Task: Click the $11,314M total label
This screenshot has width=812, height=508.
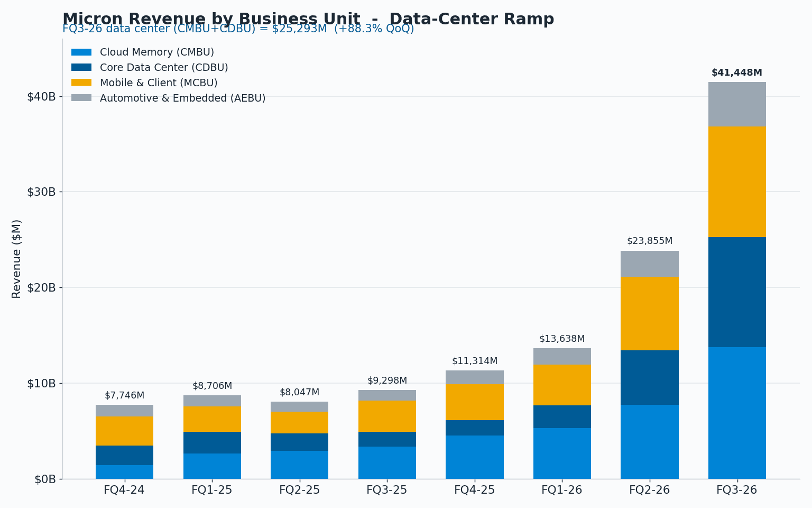Action: coord(475,361)
